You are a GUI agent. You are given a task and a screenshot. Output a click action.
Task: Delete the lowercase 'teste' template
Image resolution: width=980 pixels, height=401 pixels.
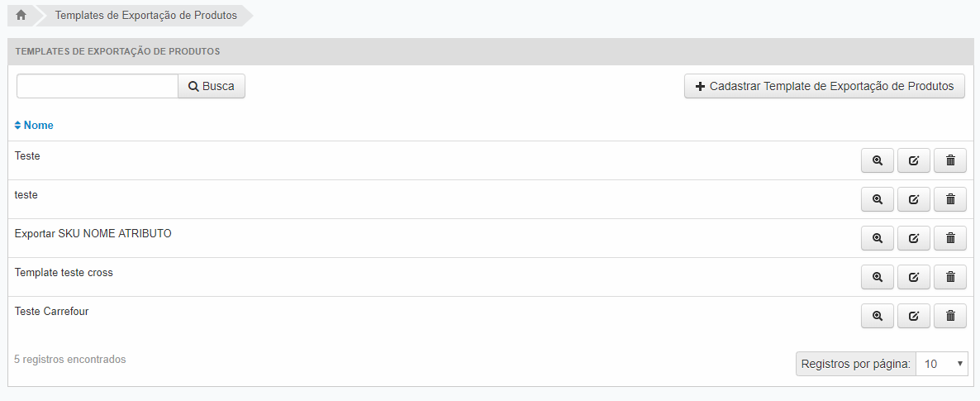click(950, 199)
